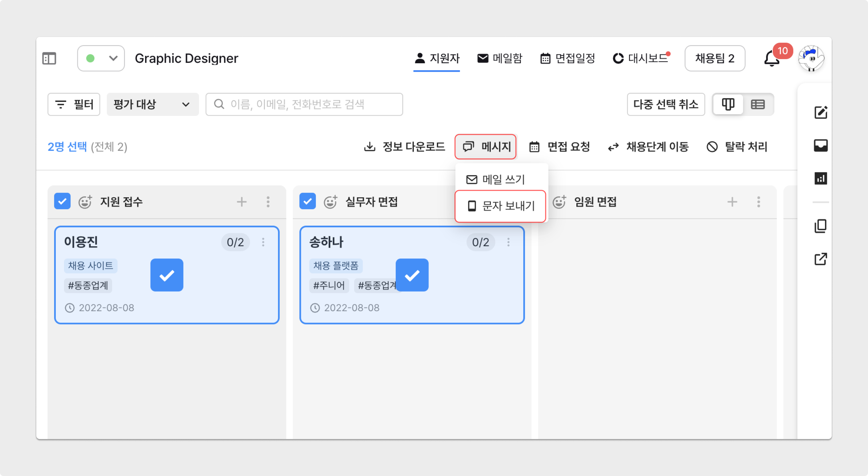
Task: Click the compose edit icon in right sidebar
Action: pos(820,113)
